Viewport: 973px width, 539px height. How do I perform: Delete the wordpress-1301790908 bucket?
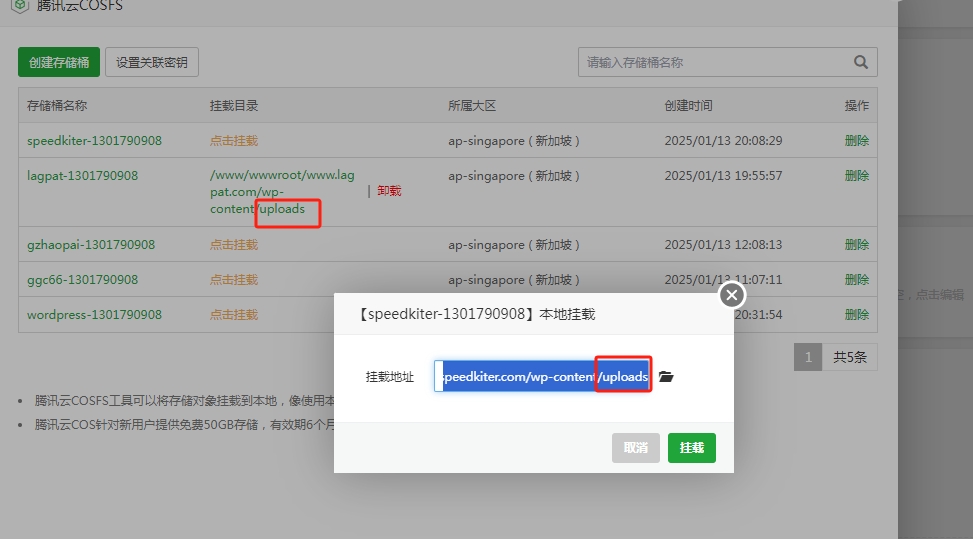point(856,314)
